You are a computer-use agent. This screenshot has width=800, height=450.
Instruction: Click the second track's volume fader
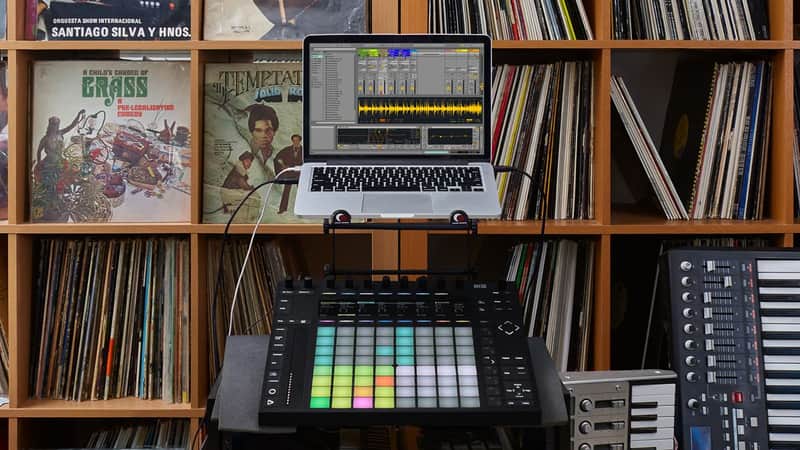371,88
